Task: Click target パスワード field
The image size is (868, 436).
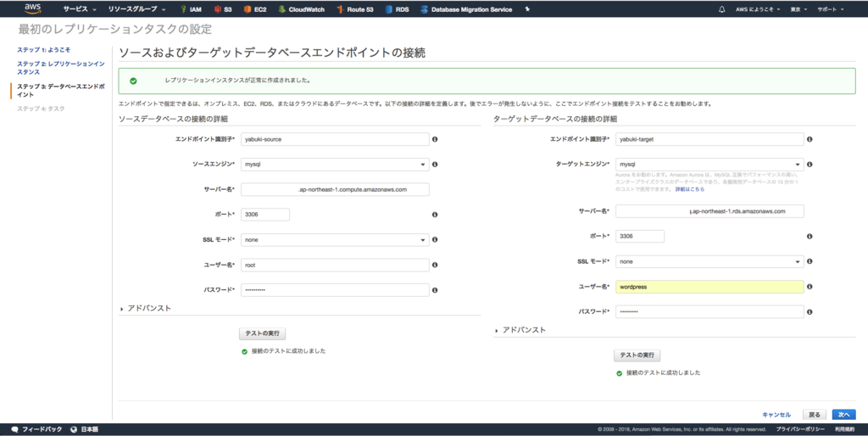Action: pyautogui.click(x=709, y=312)
